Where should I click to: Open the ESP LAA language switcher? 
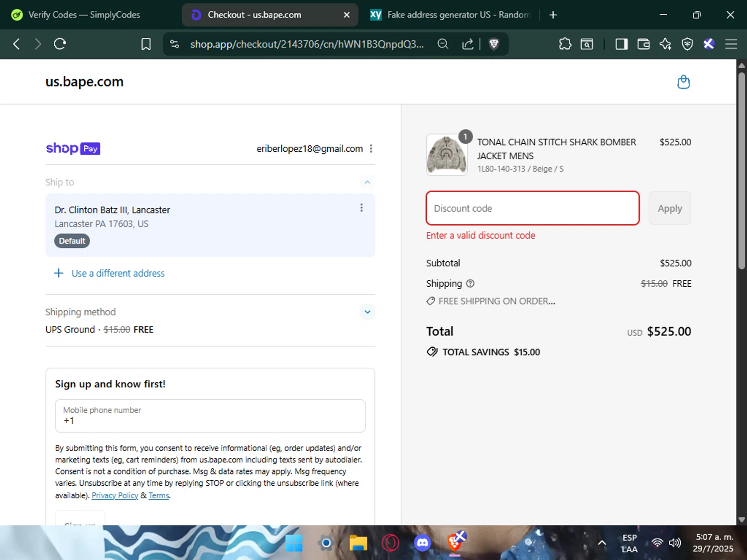coord(629,543)
